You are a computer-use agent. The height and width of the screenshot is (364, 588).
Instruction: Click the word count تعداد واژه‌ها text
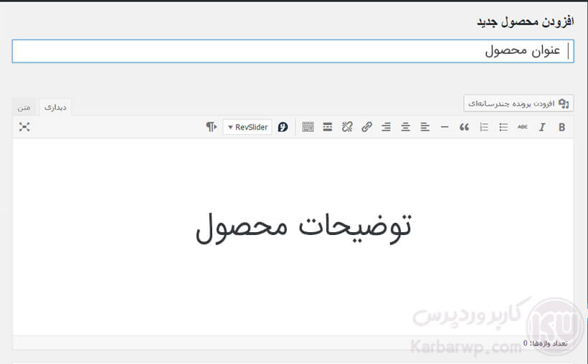point(545,343)
